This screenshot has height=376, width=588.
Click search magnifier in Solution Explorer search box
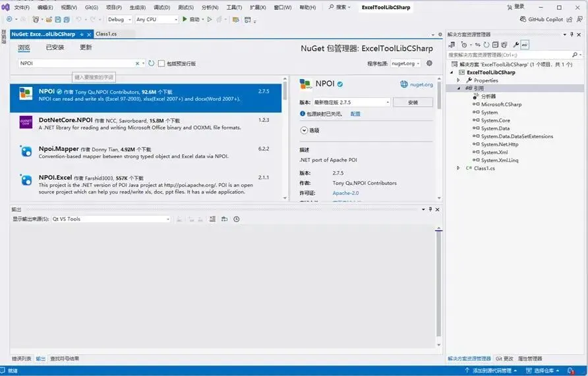tap(575, 55)
